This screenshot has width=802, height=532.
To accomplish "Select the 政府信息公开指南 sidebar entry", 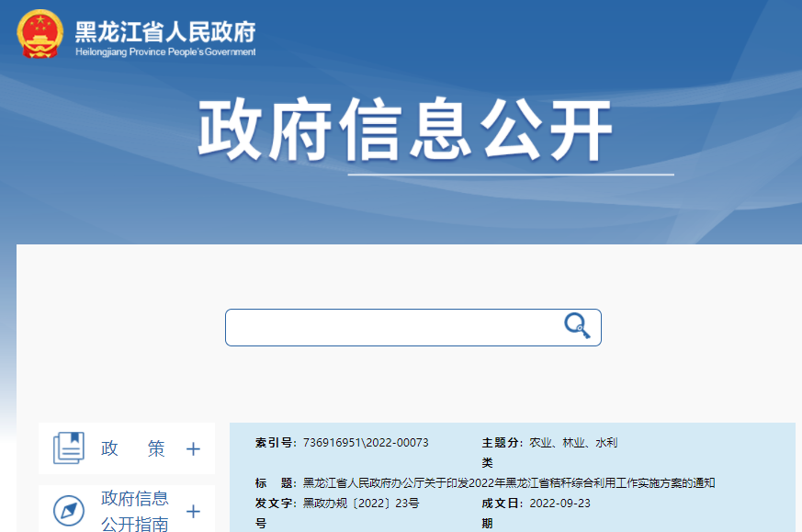I will (x=133, y=511).
